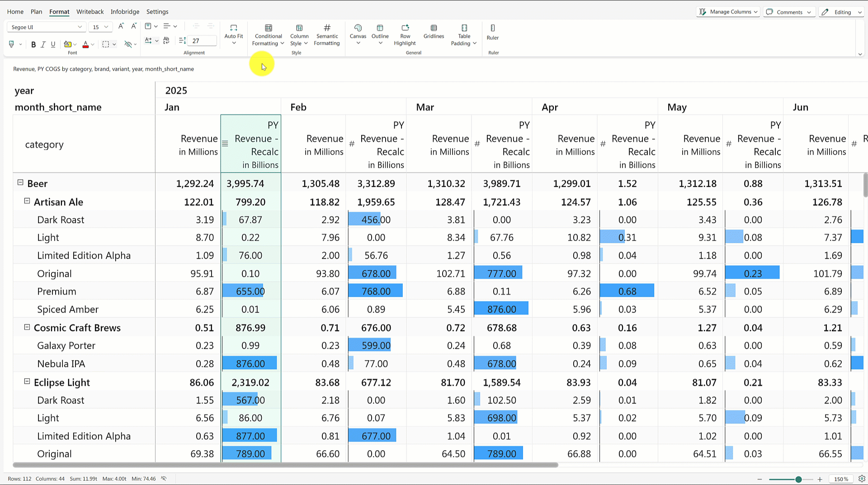Click the Auto Fit button

tap(233, 32)
